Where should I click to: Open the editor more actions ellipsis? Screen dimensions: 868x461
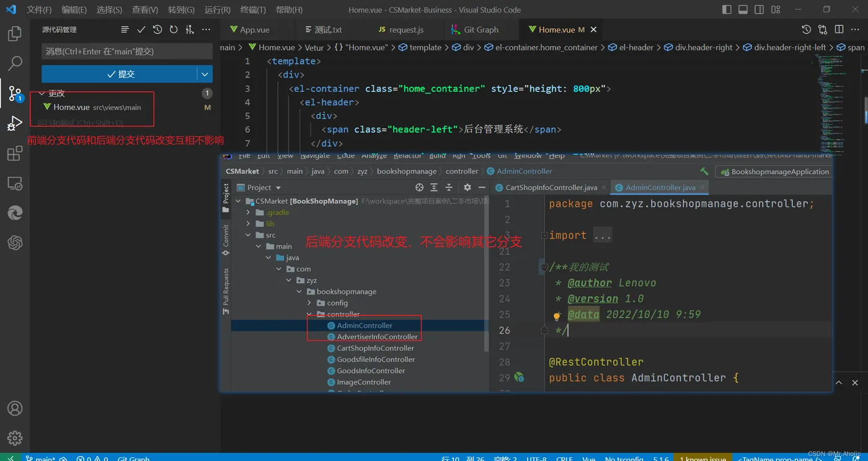coord(856,29)
